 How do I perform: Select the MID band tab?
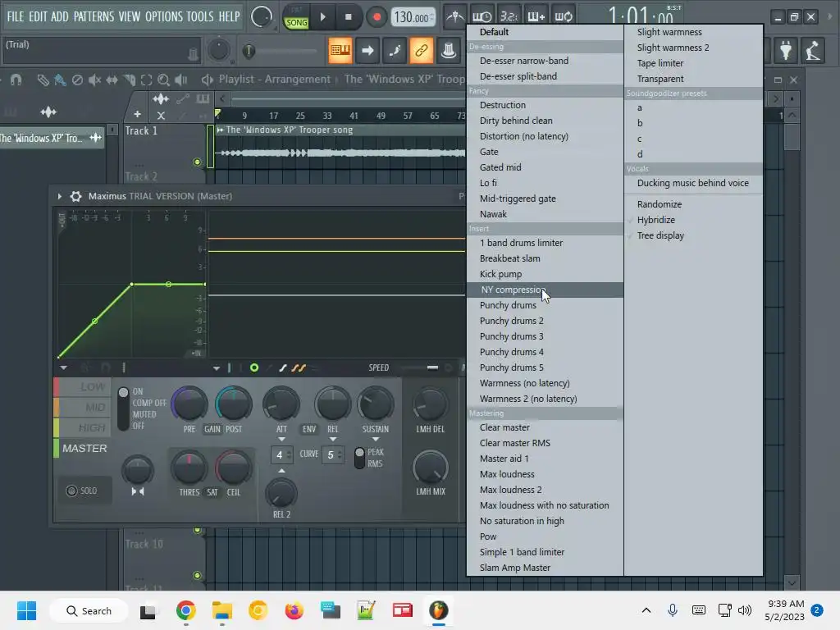(x=81, y=407)
